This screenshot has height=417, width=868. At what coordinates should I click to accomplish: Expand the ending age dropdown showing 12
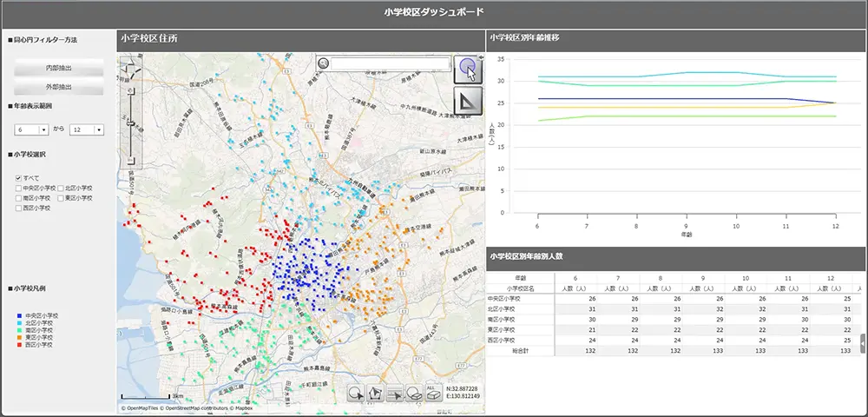coord(87,129)
